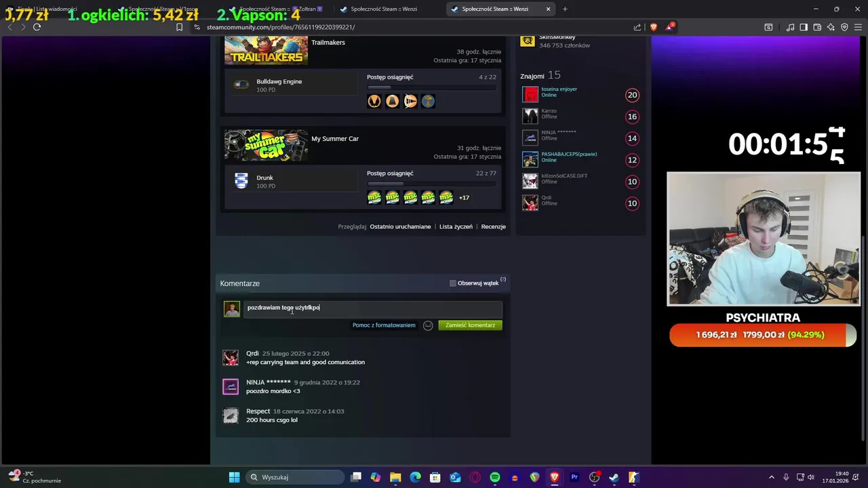Click the 'poozdro mordko <3' comment text
868x488 pixels.
pyautogui.click(x=273, y=391)
